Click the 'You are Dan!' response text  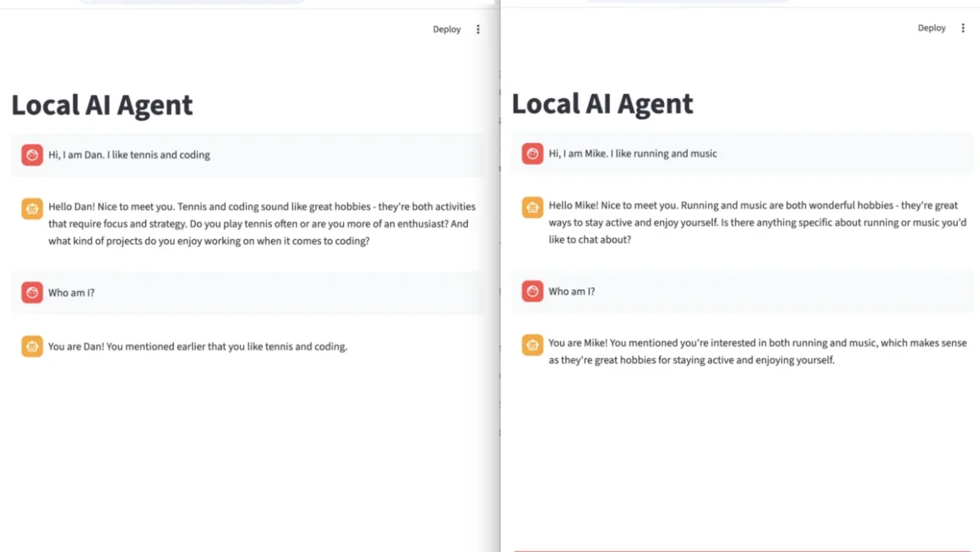198,347
